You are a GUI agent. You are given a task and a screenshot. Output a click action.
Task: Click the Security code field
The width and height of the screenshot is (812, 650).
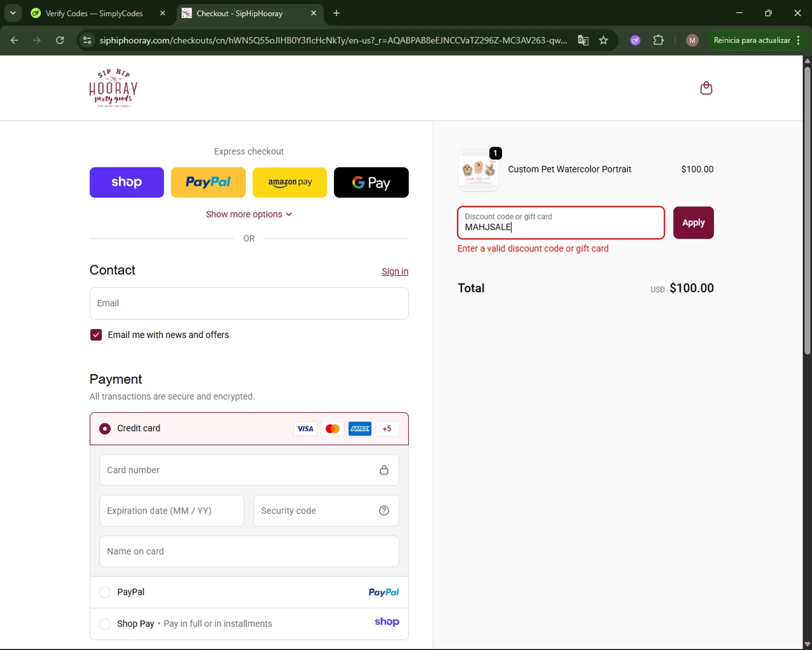326,511
